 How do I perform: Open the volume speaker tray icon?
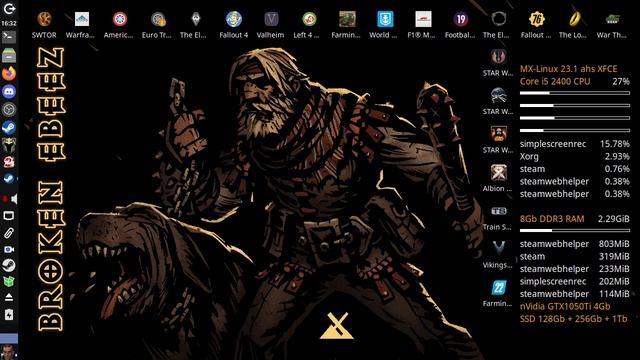click(x=14, y=199)
